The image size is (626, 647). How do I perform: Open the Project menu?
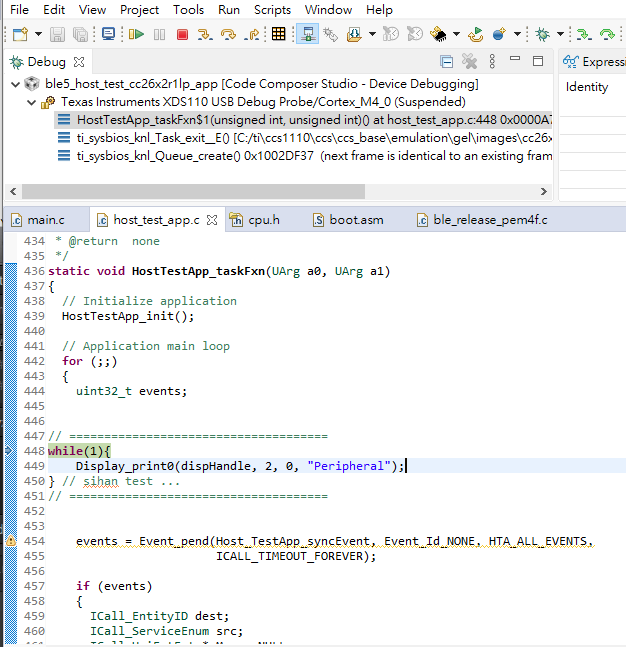[x=139, y=9]
